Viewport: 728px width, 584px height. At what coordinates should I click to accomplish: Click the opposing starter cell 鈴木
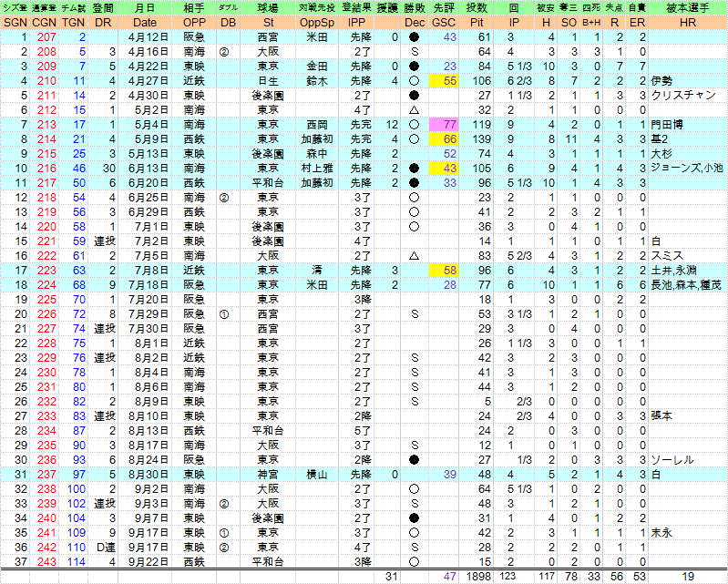[x=317, y=81]
